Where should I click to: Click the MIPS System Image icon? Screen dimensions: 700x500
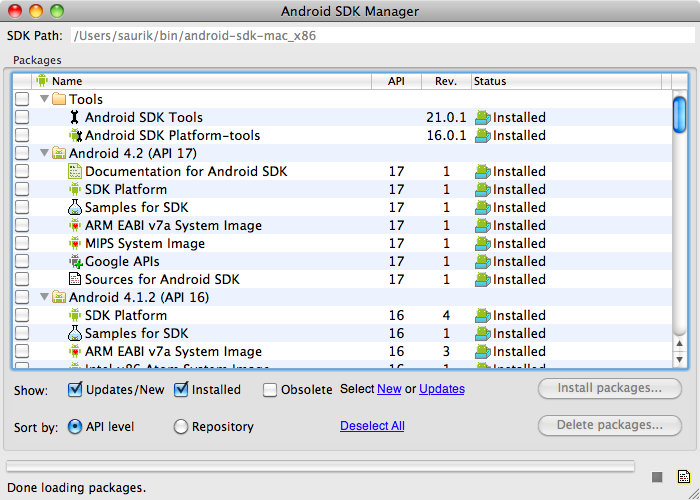coord(75,243)
